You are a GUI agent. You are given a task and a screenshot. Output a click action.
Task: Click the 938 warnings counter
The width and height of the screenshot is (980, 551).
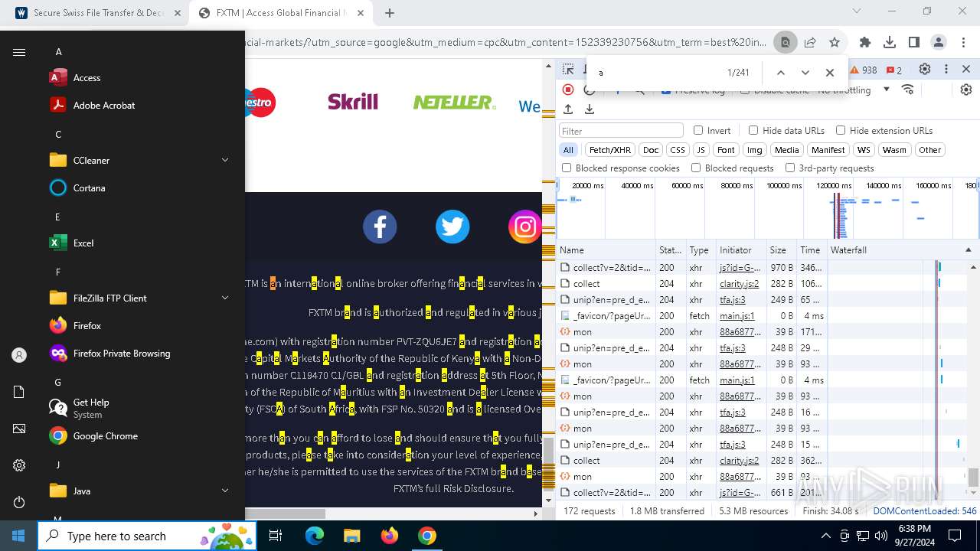864,70
